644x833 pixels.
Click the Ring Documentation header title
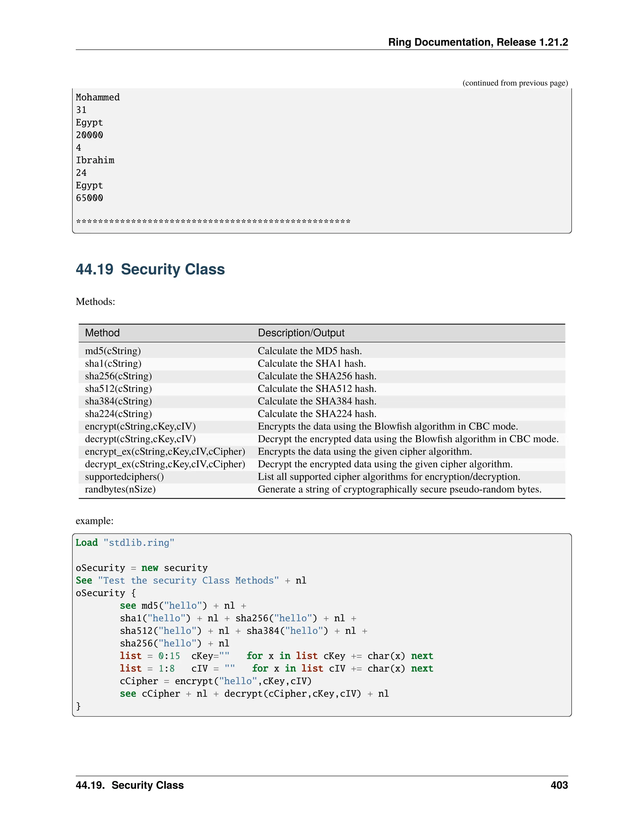point(478,42)
